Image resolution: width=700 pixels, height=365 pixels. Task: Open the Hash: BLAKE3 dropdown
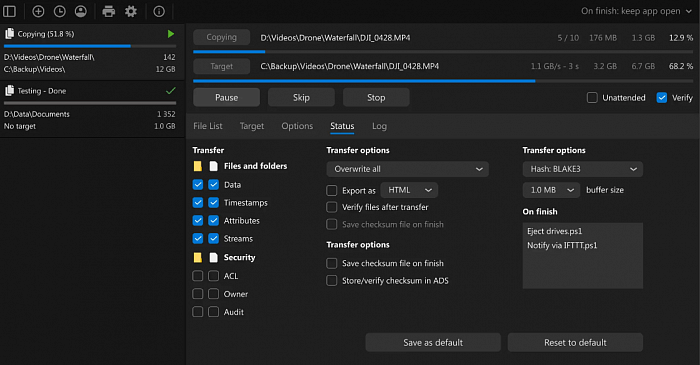coord(583,169)
